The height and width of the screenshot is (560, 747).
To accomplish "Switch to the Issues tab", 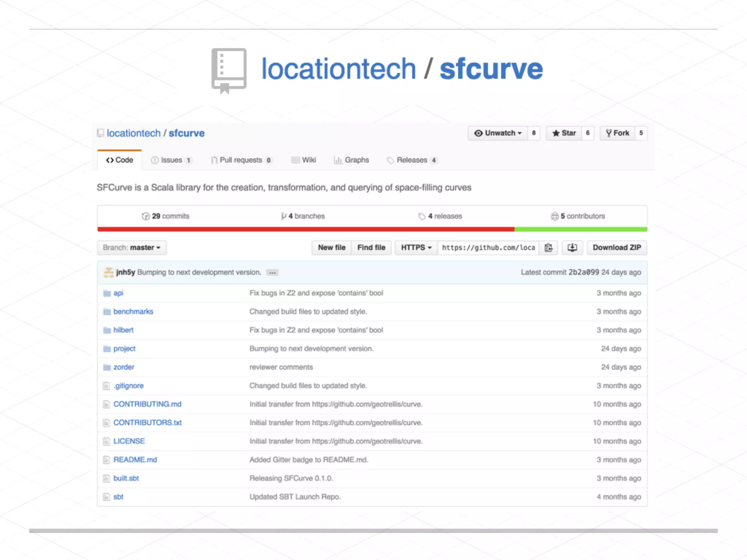I will 171,160.
